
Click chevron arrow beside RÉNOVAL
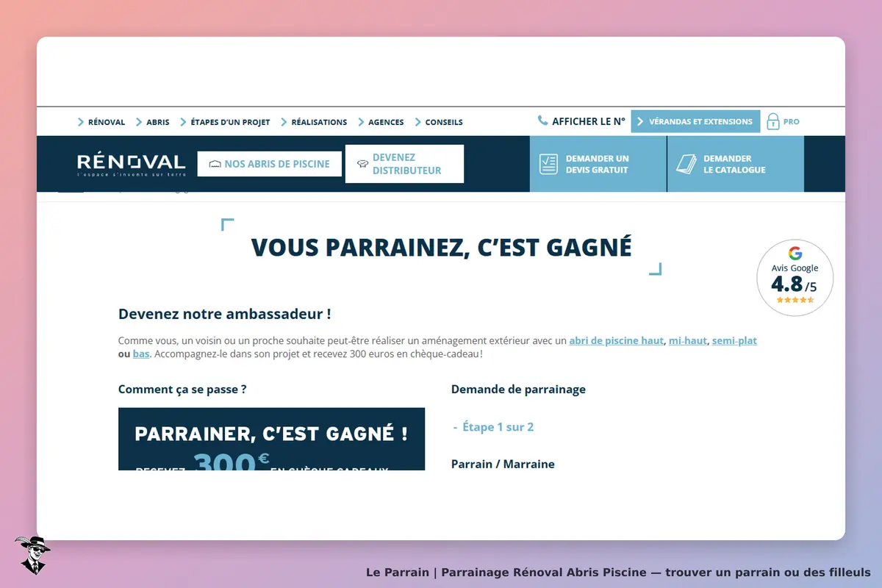pos(81,122)
